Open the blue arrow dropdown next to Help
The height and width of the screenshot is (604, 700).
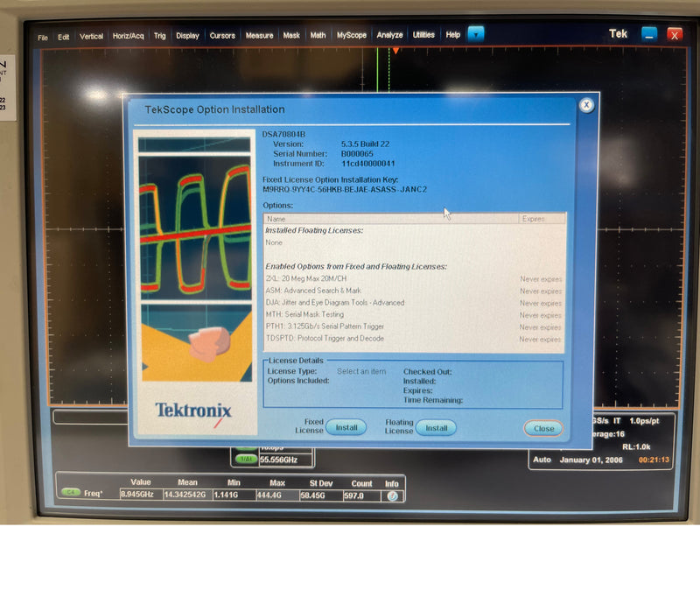pos(475,34)
